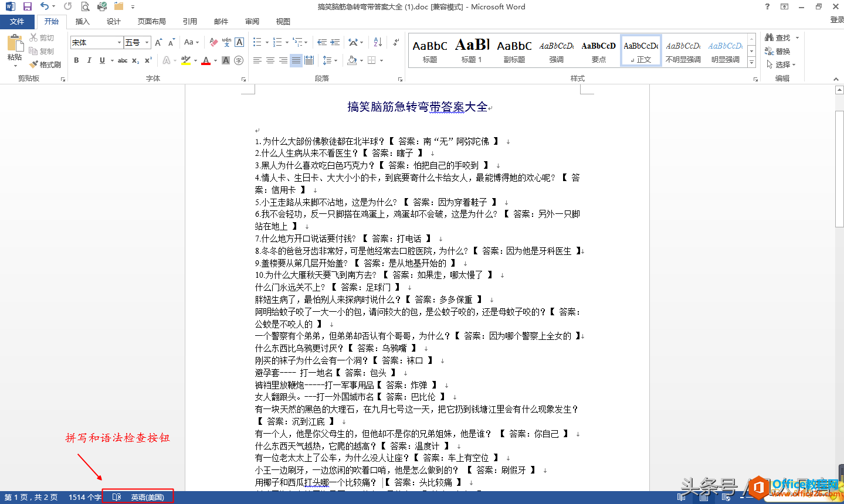Click the vertical scrollbar up arrow
Viewport: 844px width, 504px height.
coord(839,90)
